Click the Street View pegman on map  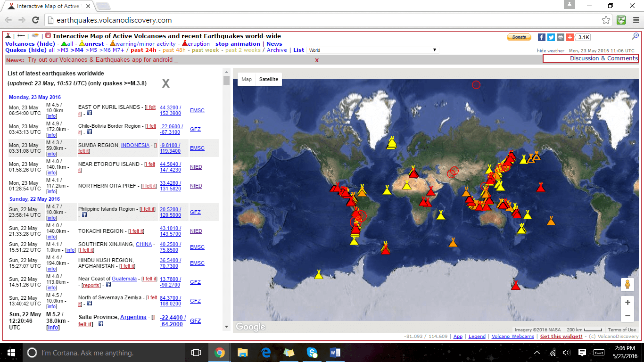click(x=627, y=284)
